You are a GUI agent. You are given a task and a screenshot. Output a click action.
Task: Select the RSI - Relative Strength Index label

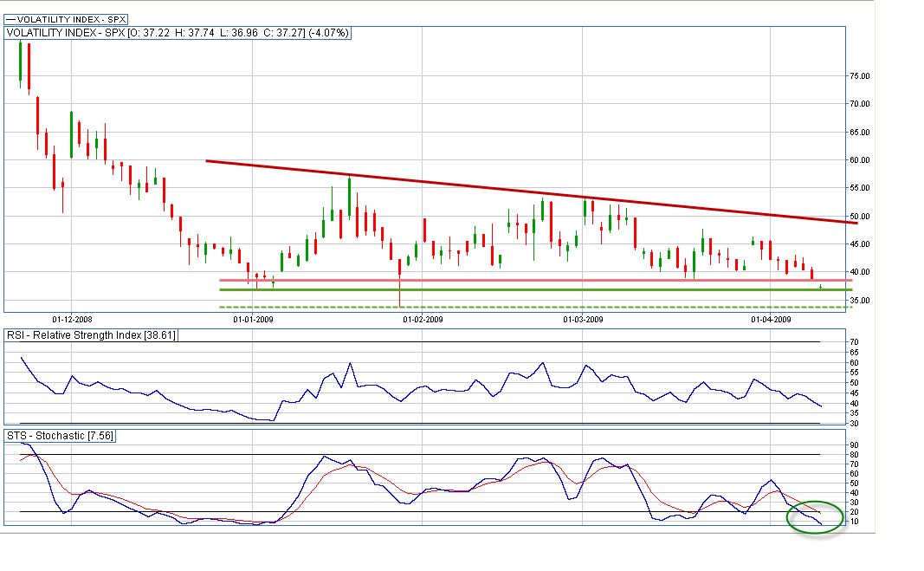point(91,334)
